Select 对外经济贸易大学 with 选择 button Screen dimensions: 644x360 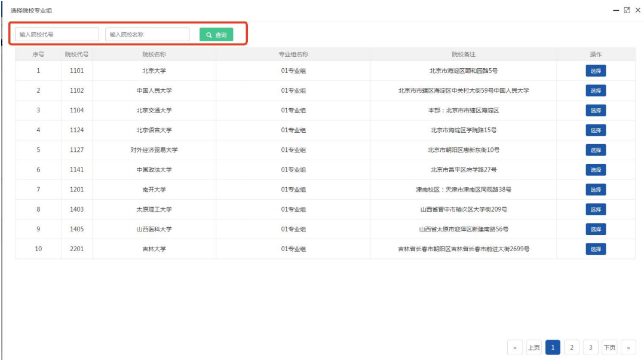point(595,150)
